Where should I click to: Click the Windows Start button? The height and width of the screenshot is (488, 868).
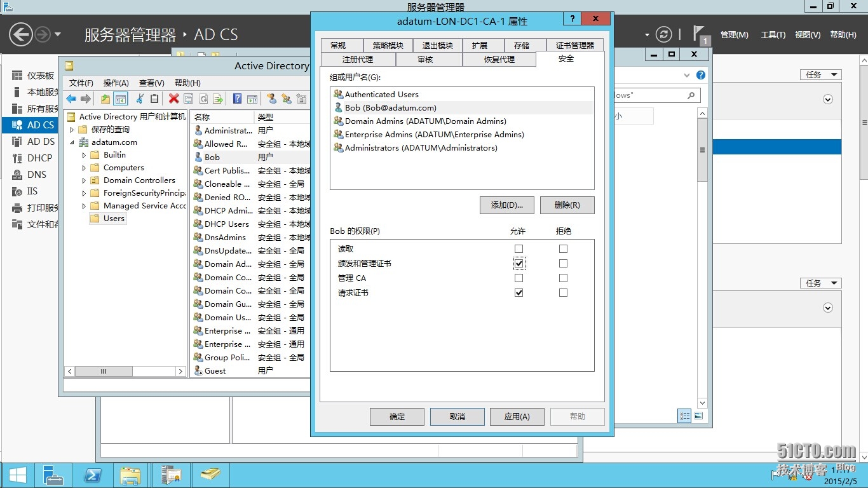[17, 475]
